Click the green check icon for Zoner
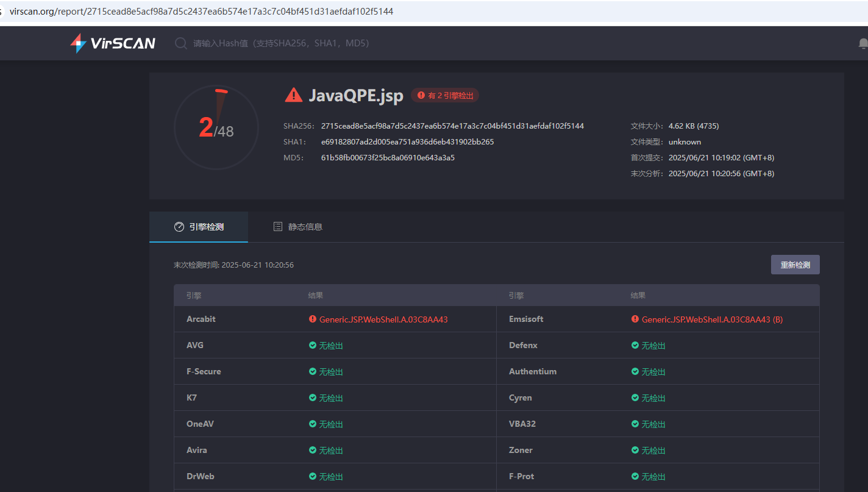The height and width of the screenshot is (492, 868). [635, 451]
